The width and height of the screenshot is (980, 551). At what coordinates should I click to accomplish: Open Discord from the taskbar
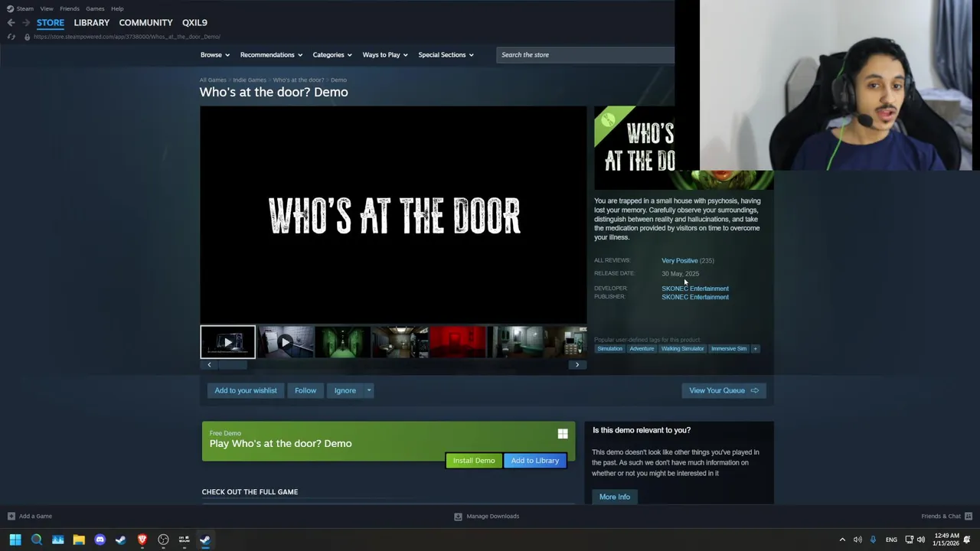click(100, 540)
